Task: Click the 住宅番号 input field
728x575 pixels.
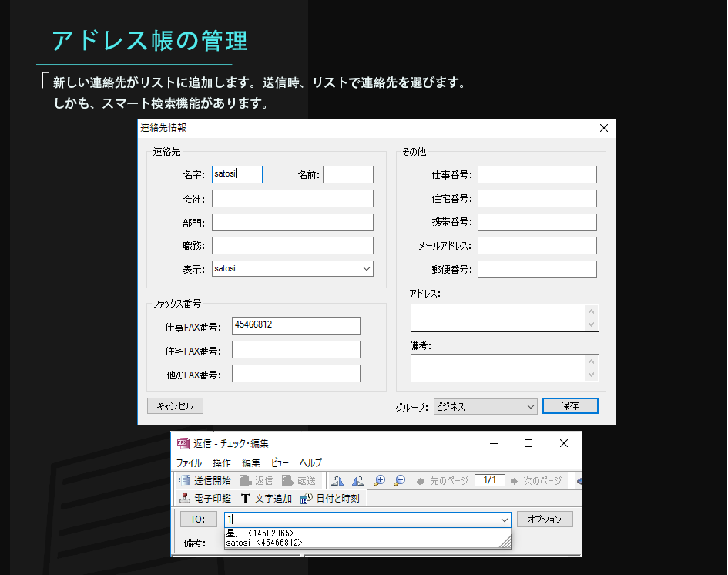Action: (x=537, y=198)
